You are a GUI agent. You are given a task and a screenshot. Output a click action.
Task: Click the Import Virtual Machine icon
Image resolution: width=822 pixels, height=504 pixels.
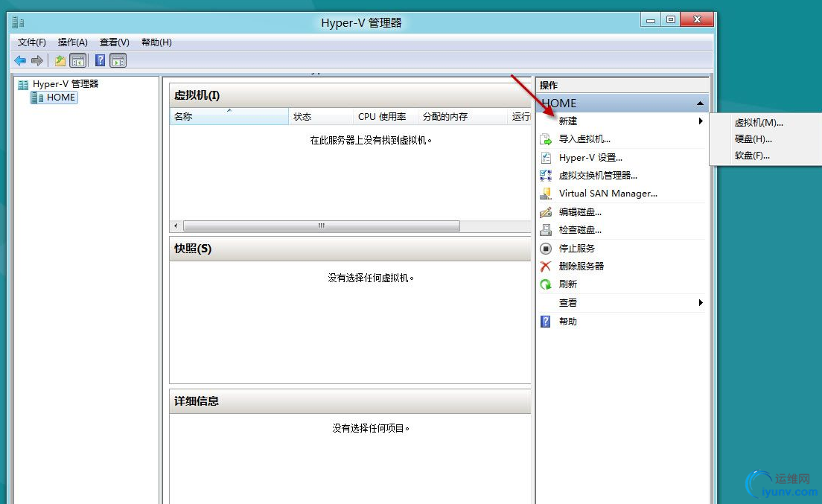pyautogui.click(x=546, y=139)
